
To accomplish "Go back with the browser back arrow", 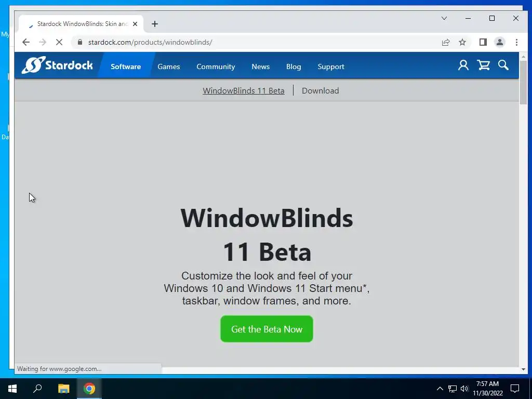I will point(26,42).
